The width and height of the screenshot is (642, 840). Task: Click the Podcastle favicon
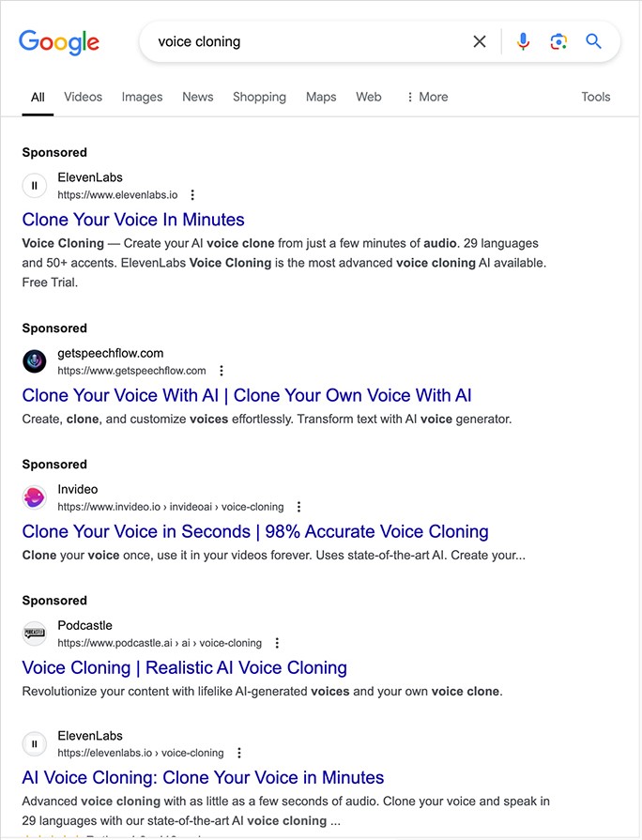click(x=34, y=633)
